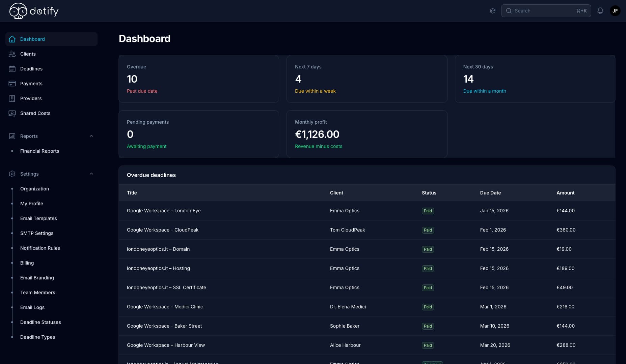Click the Settings gear icon
This screenshot has width=626, height=364.
12,174
